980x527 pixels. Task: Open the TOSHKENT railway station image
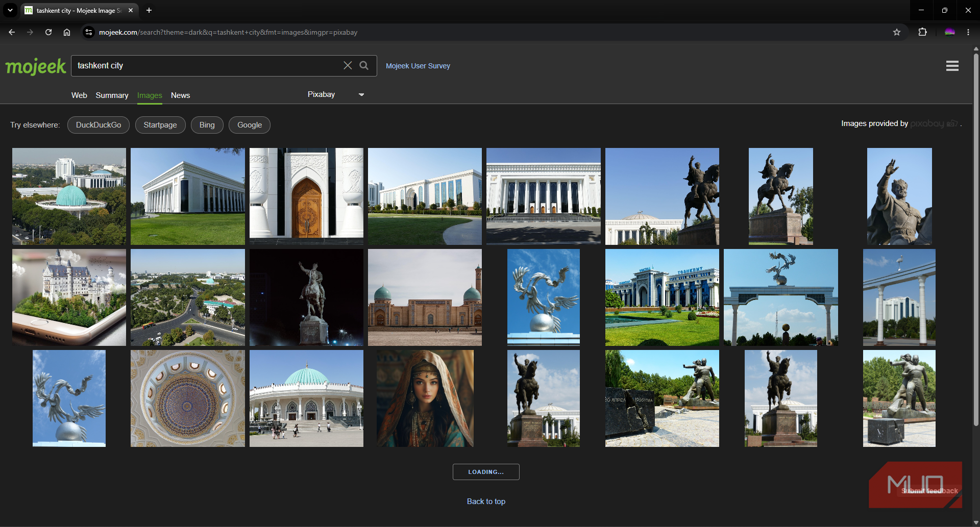662,297
